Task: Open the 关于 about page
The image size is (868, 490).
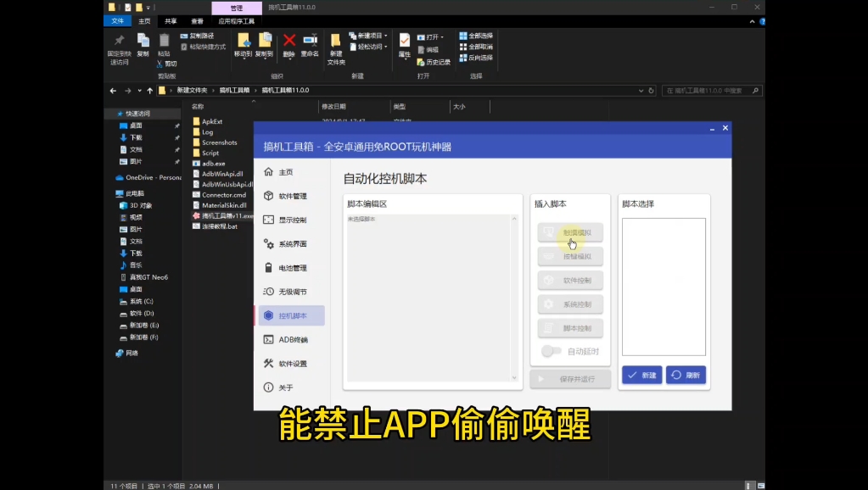Action: coord(291,387)
